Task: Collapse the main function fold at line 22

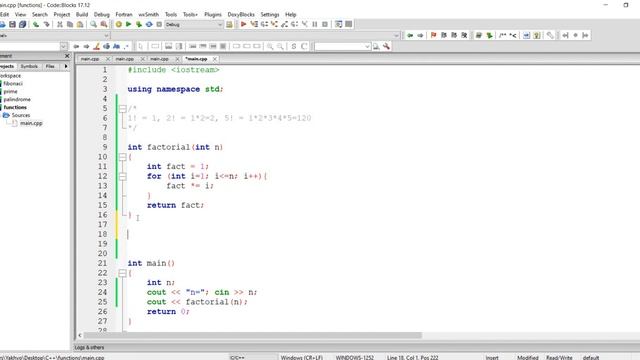Action: (x=122, y=273)
